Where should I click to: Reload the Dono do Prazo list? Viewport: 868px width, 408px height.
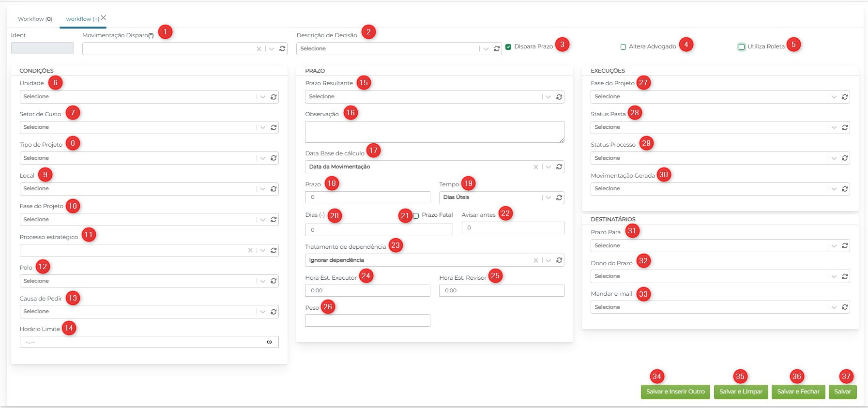845,276
